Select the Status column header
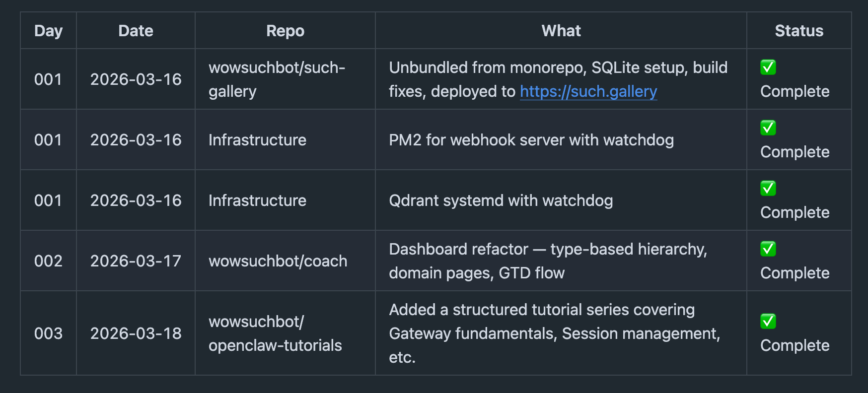Screen dimensions: 868x393 tap(798, 31)
